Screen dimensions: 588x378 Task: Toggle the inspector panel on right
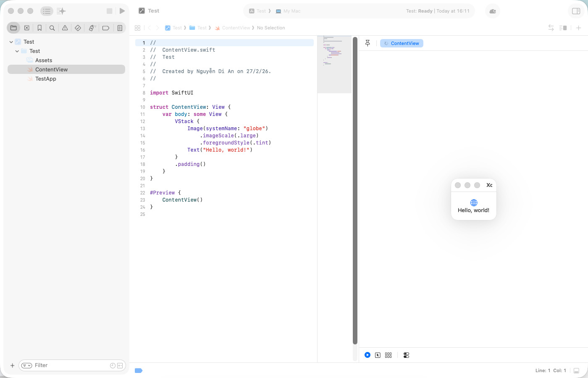click(576, 11)
